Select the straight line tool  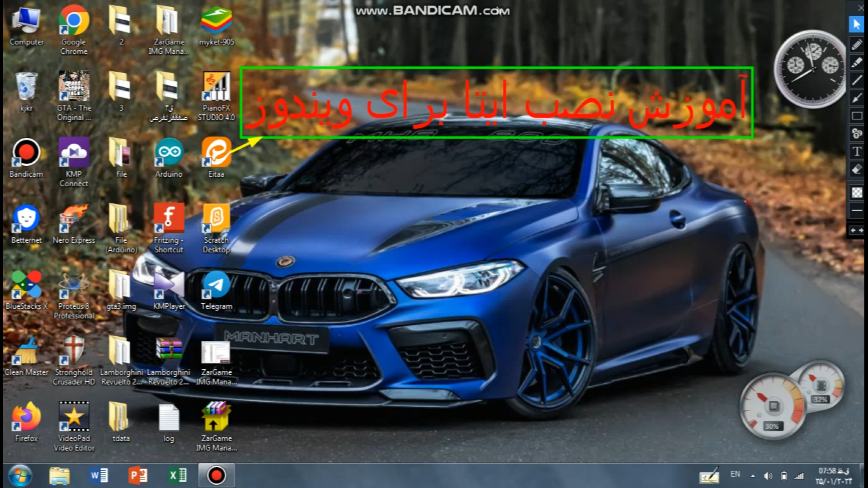click(857, 80)
